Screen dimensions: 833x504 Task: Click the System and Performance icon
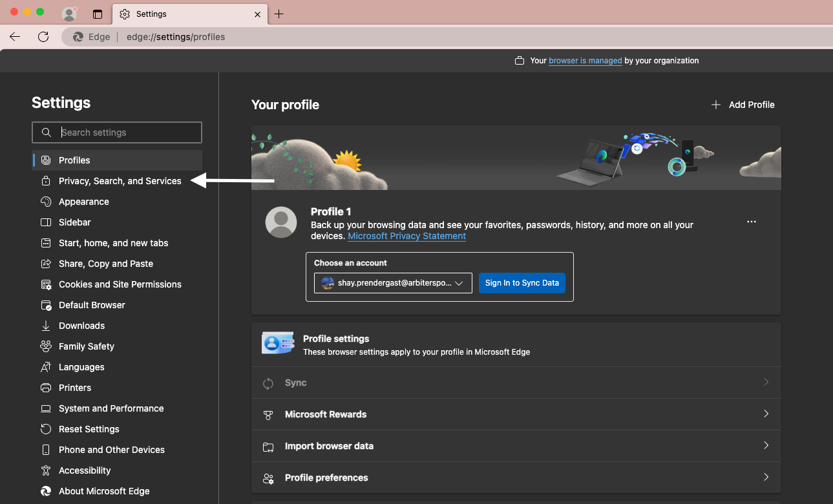(46, 408)
